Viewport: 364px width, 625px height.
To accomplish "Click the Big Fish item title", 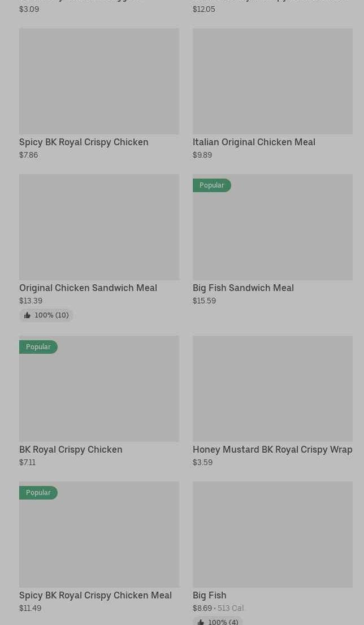I will [x=210, y=595].
